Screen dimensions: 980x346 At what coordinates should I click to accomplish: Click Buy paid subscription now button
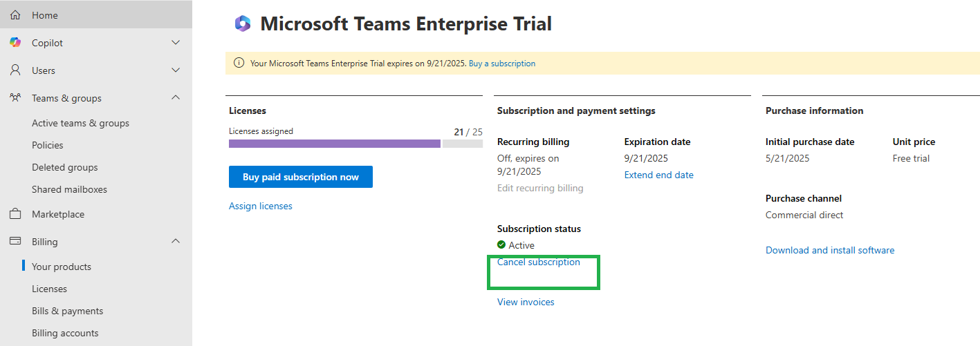[301, 177]
